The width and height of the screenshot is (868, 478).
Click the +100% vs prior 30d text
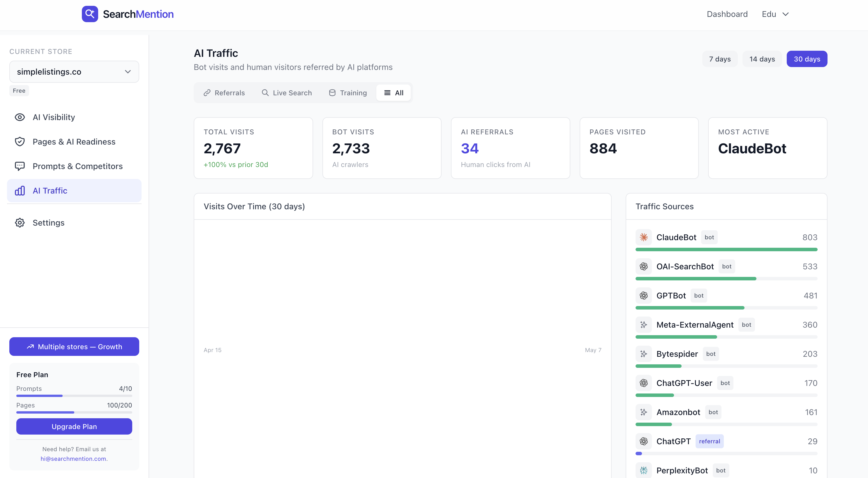tap(236, 164)
